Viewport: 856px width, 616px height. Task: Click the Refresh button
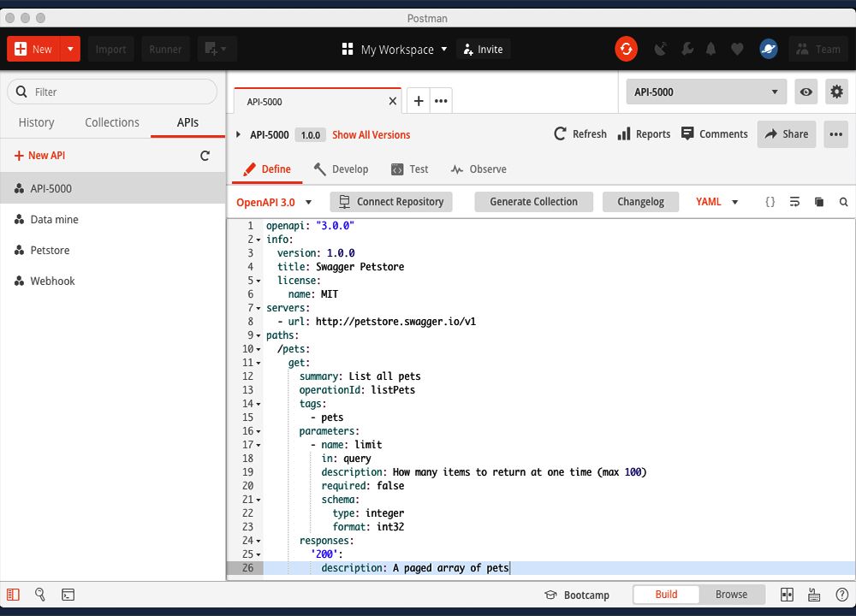(580, 134)
